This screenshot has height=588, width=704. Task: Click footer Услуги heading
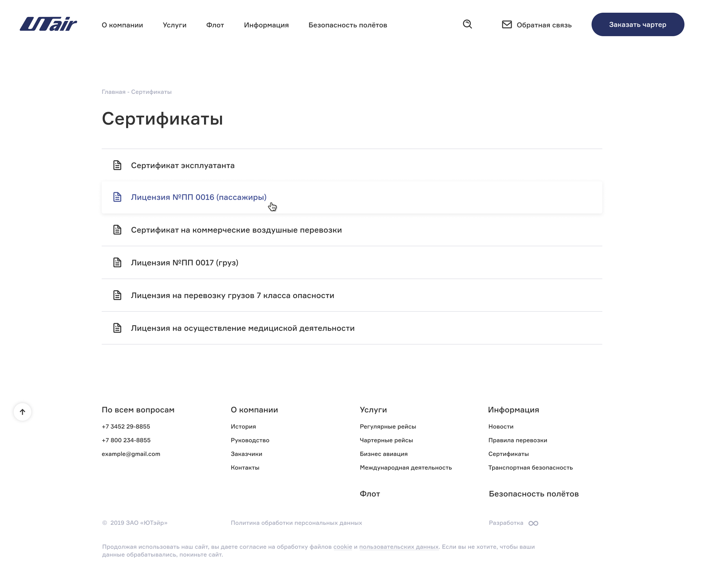[x=373, y=410]
